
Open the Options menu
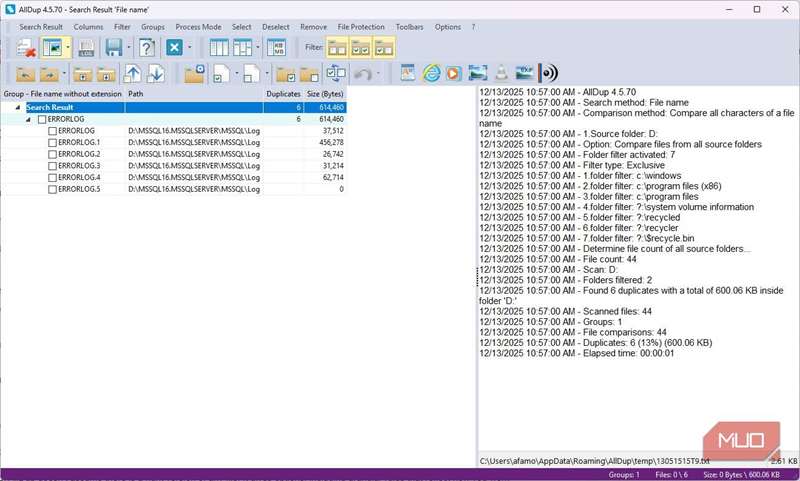pyautogui.click(x=447, y=27)
